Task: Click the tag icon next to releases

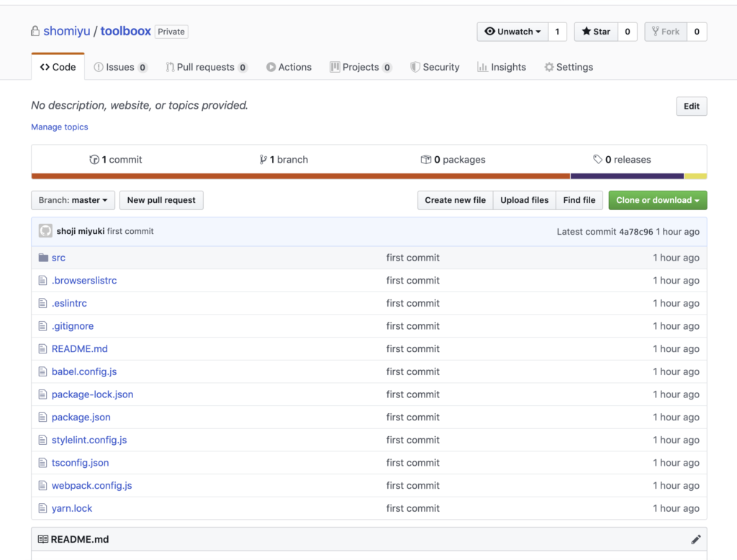Action: [597, 159]
